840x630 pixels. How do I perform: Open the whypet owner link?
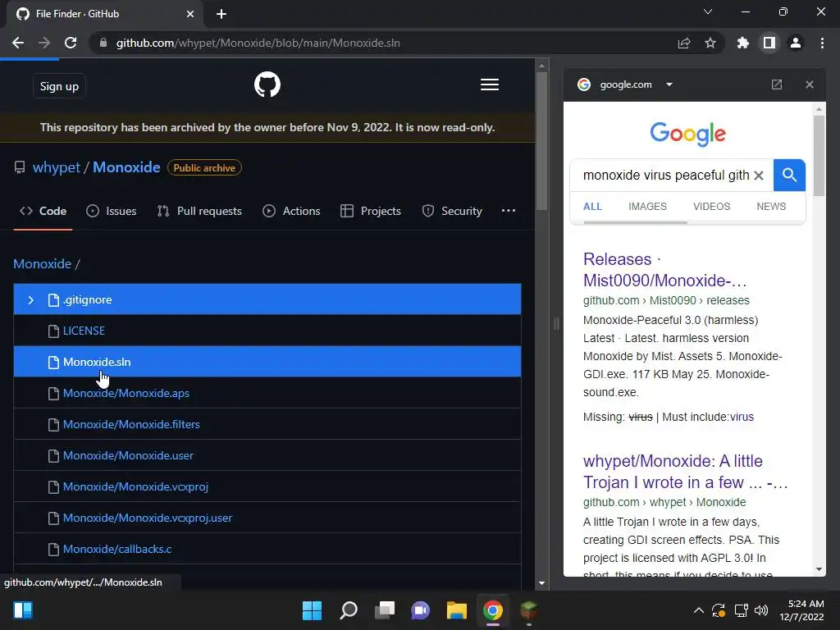click(x=57, y=167)
